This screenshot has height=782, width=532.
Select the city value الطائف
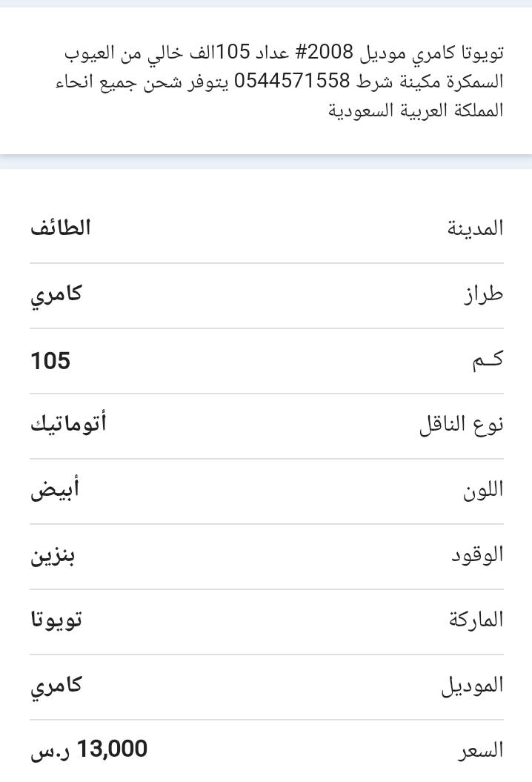[60, 228]
